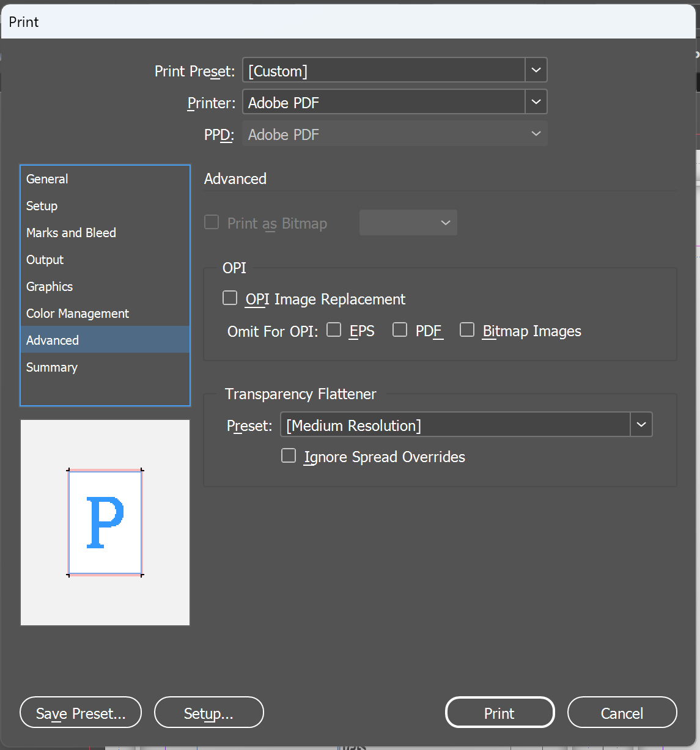Expand the Printer dropdown list
700x750 pixels.
coord(536,102)
